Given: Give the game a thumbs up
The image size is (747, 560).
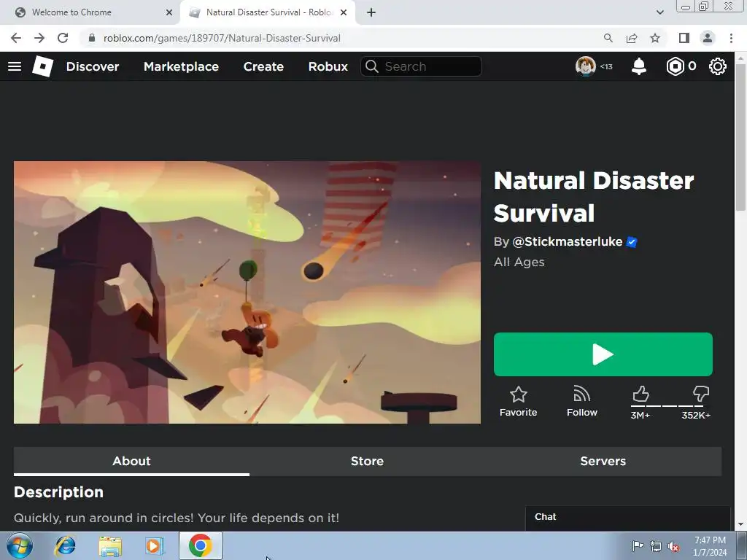Looking at the screenshot, I should (640, 394).
